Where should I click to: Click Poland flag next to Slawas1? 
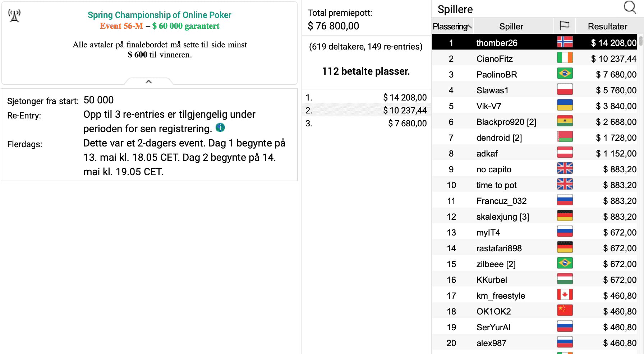565,89
